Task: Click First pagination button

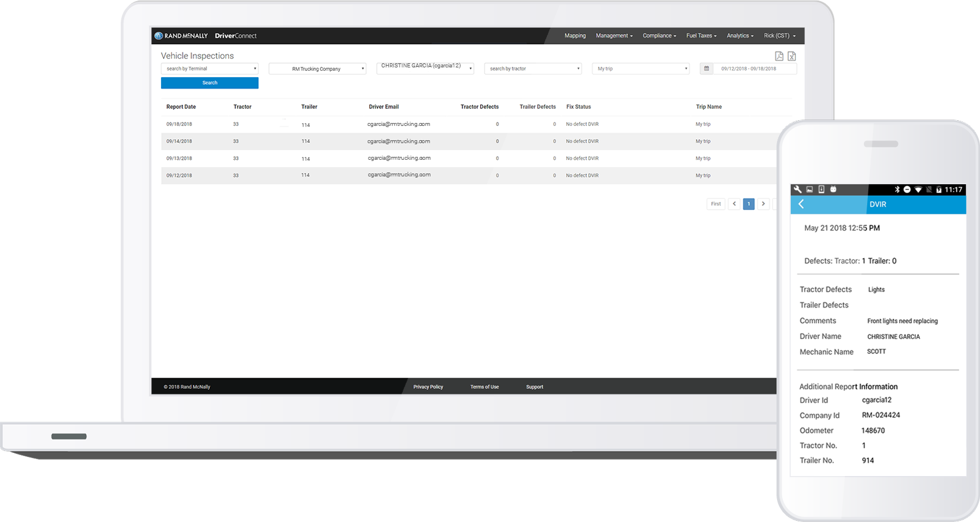Action: coord(716,204)
